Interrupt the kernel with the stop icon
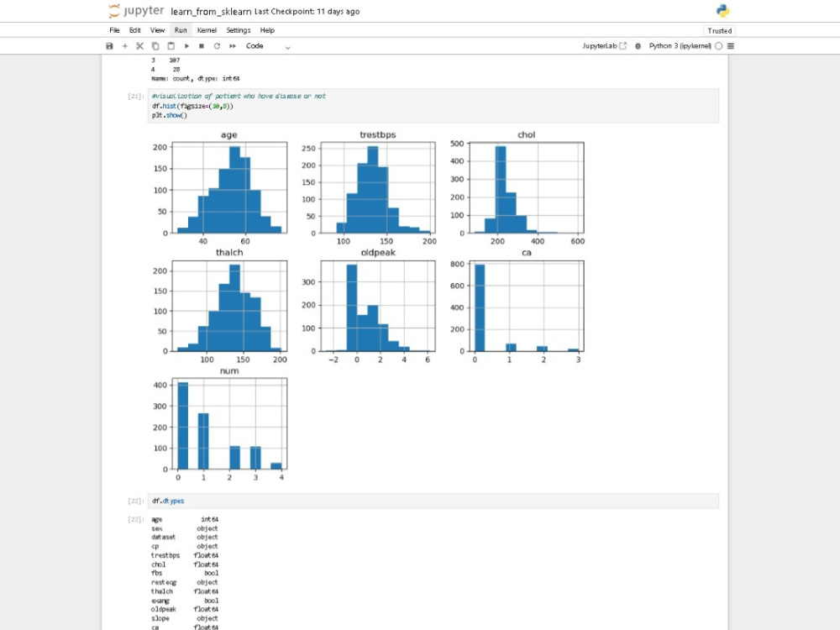This screenshot has width=840, height=630. pyautogui.click(x=202, y=46)
